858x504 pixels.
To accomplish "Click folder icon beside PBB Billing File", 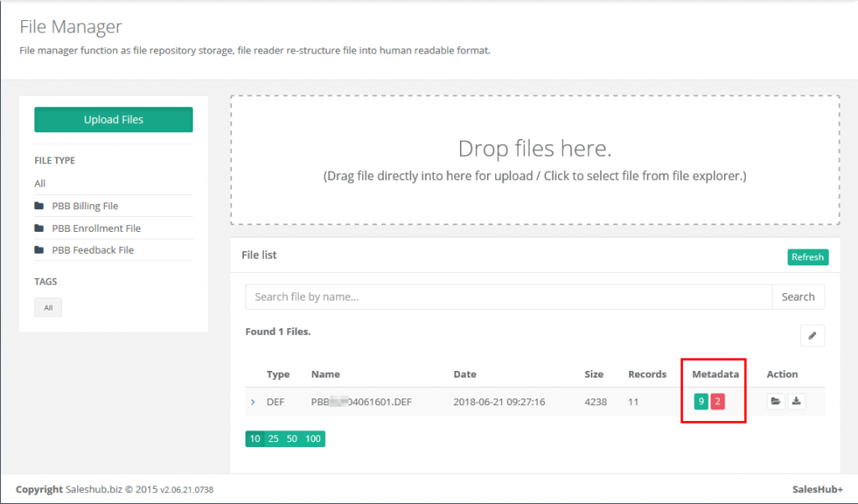I will [x=39, y=206].
